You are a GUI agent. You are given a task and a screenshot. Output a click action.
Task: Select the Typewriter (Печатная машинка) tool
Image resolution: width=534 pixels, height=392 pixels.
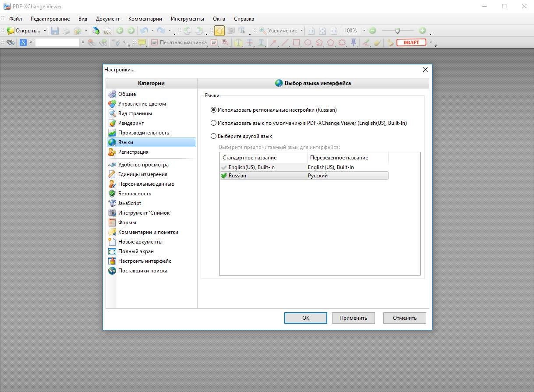click(179, 42)
